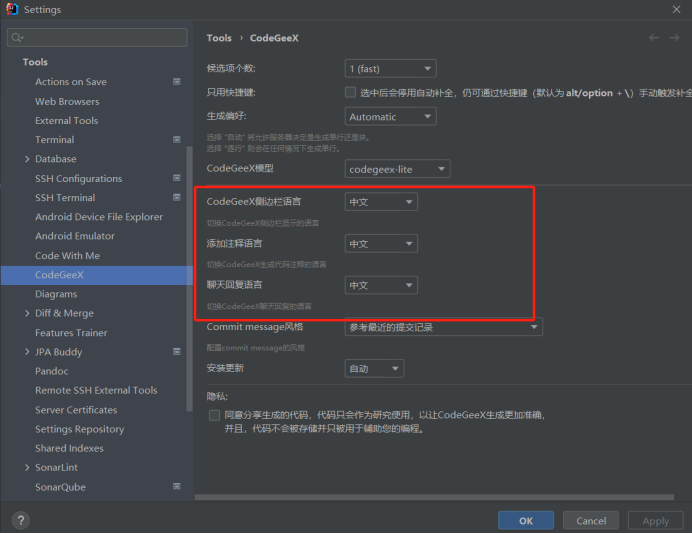Open the Commit message风格 dropdown

[444, 327]
